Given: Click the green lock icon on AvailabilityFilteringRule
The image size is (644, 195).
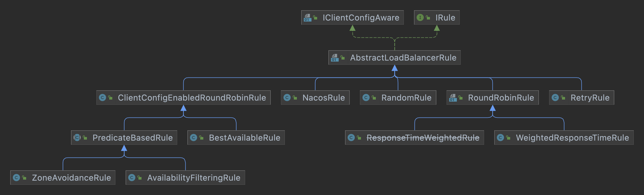Looking at the screenshot, I should coord(139,178).
